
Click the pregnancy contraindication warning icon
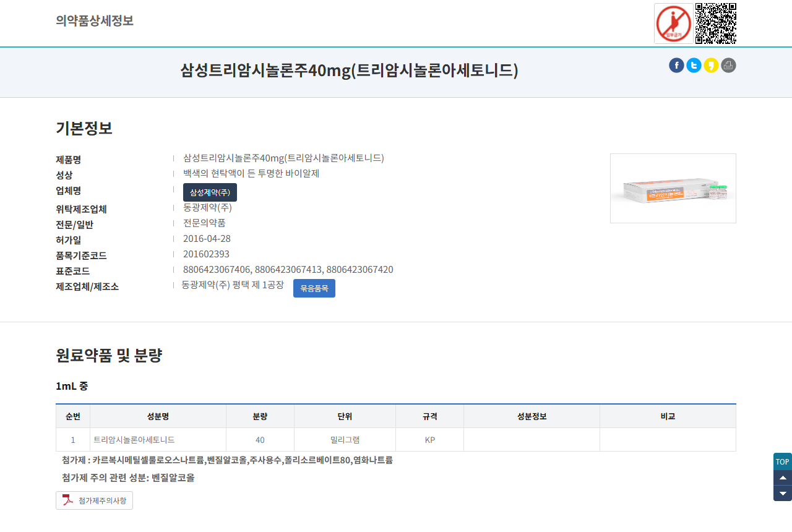tap(673, 24)
